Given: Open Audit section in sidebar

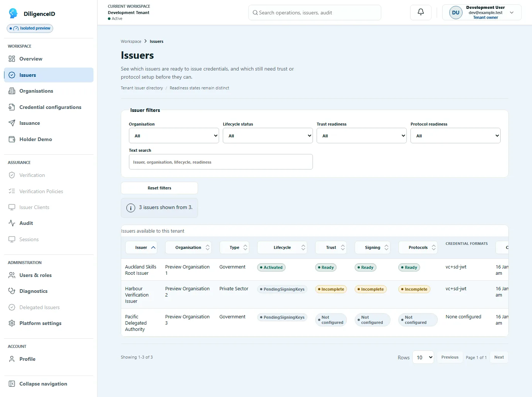Looking at the screenshot, I should tap(49, 223).
